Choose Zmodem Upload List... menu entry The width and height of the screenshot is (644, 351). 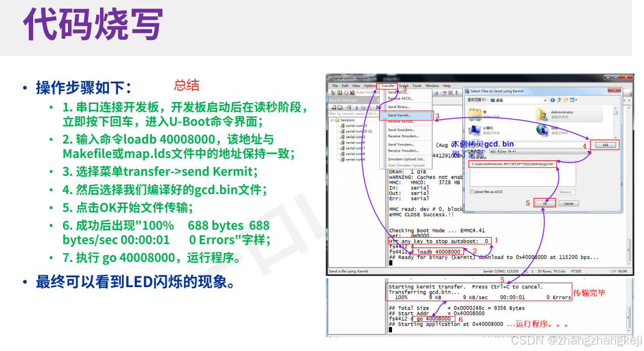tap(406, 159)
